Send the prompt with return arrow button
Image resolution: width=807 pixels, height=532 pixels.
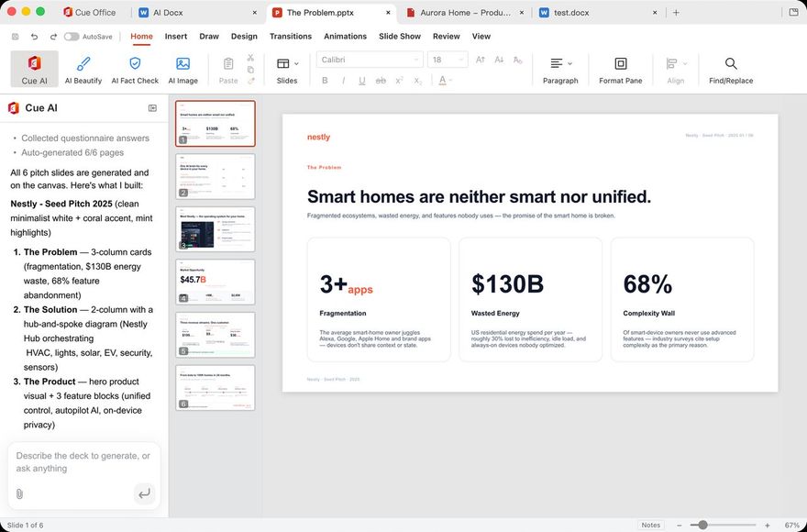coord(145,493)
